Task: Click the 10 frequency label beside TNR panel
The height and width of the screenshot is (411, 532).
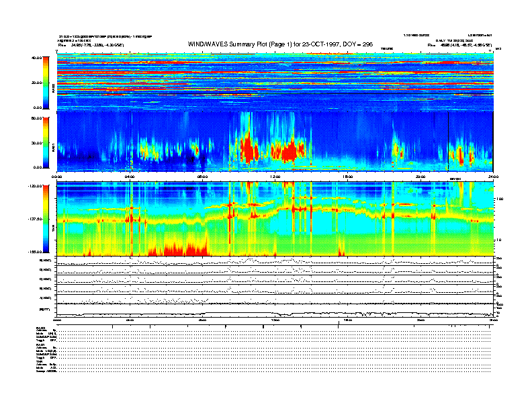Action: coord(500,240)
